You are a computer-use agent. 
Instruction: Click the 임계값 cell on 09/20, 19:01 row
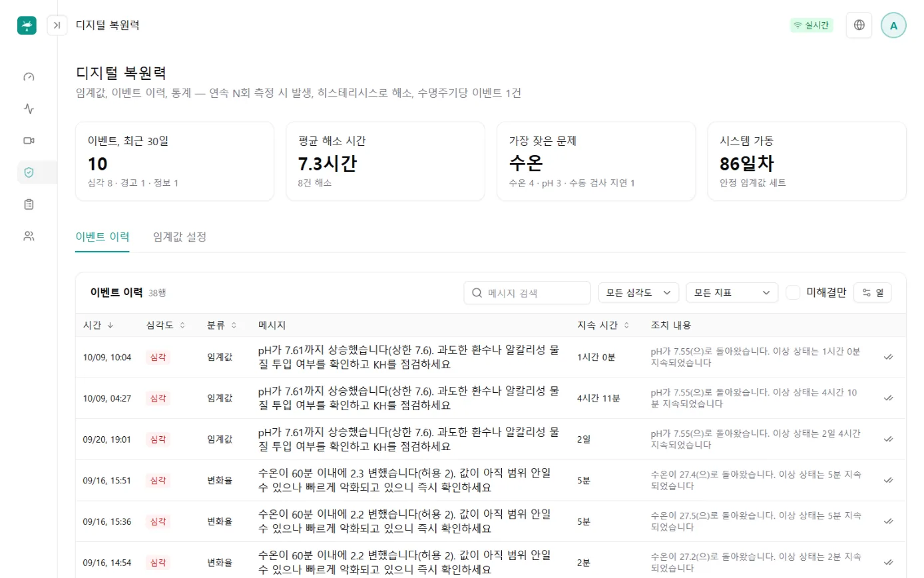(220, 439)
